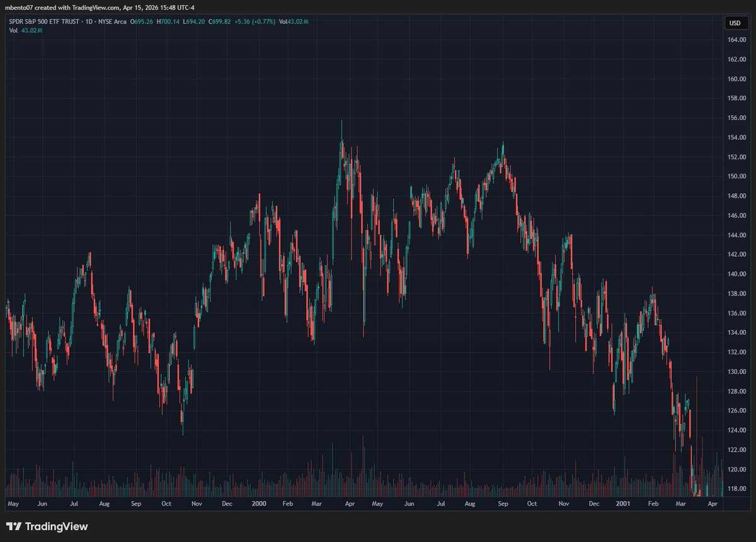Viewport: 756px width, 542px height.
Task: Click the 136.00 price axis label
Action: point(736,313)
